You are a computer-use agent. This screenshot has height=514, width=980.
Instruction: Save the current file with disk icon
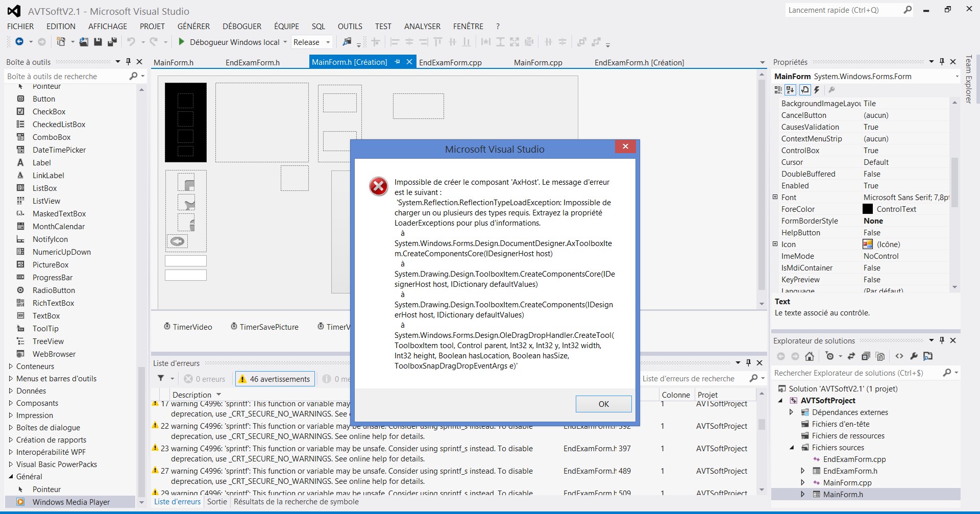[x=98, y=42]
